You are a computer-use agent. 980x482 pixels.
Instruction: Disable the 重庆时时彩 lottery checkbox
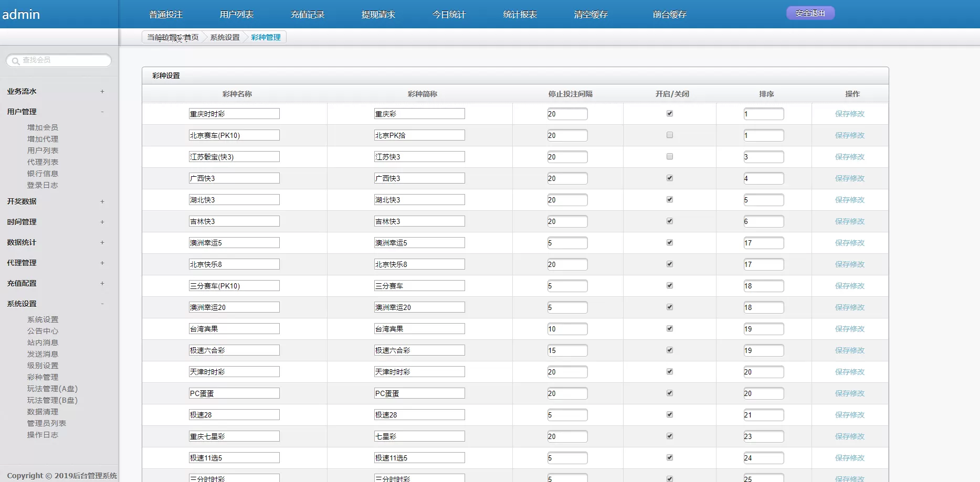(x=670, y=113)
